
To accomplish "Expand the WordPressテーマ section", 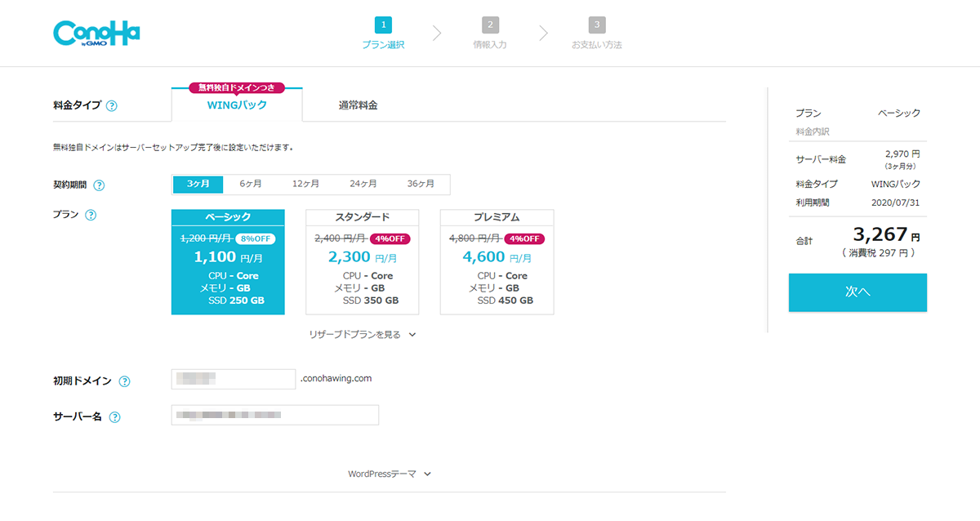I will tap(389, 474).
